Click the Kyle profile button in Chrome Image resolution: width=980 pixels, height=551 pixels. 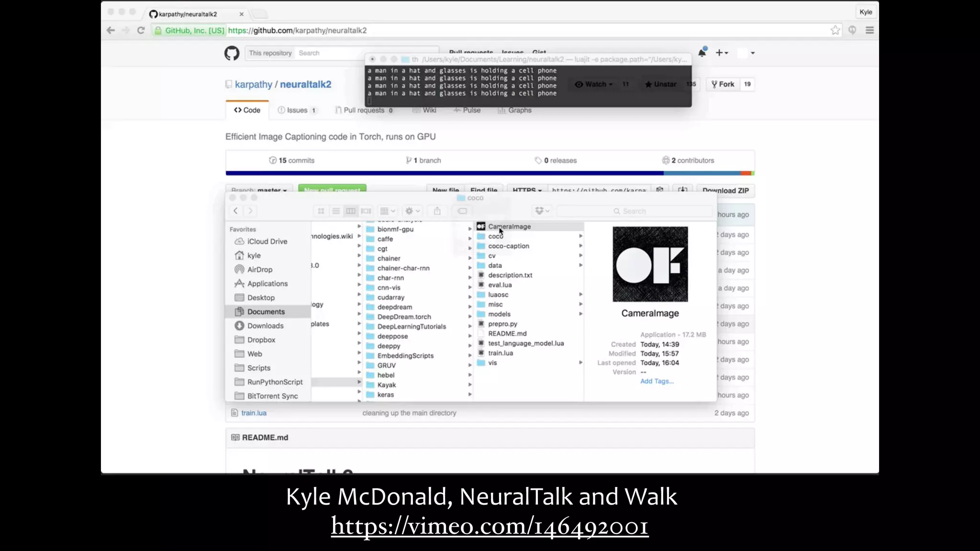point(866,12)
